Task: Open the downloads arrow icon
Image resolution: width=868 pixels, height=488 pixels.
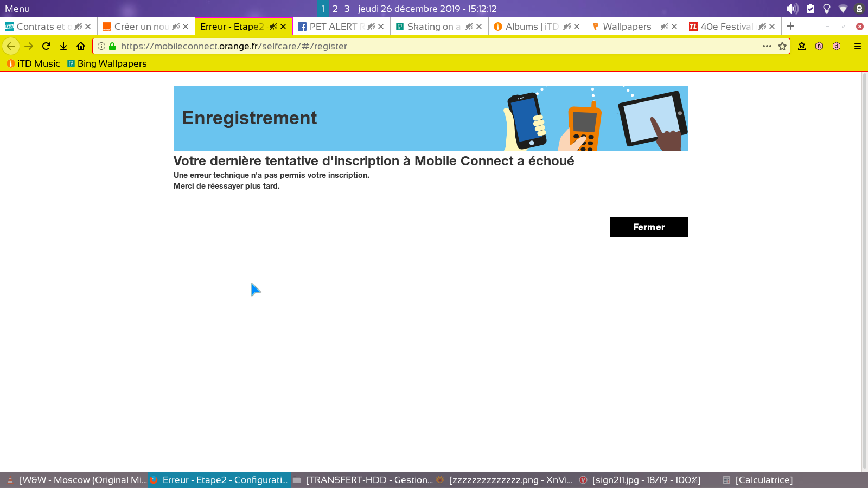Action: tap(63, 46)
